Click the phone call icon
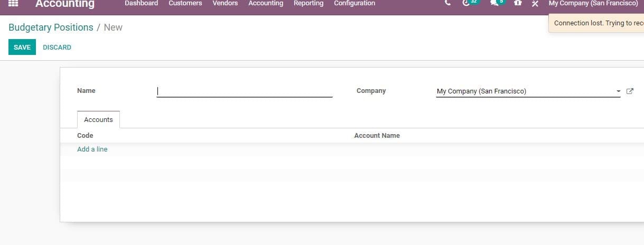This screenshot has height=245, width=644. coord(448,3)
